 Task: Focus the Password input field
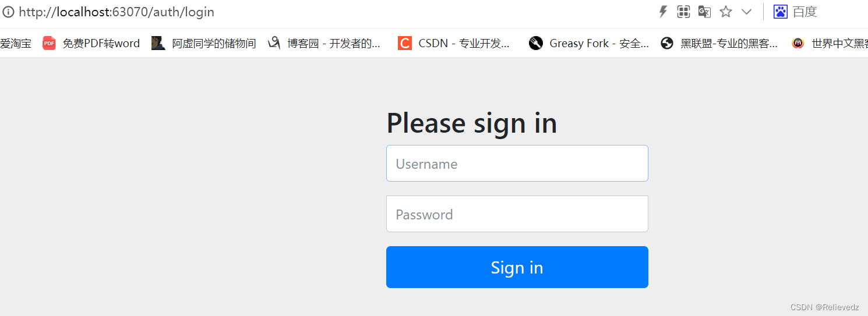tap(517, 214)
